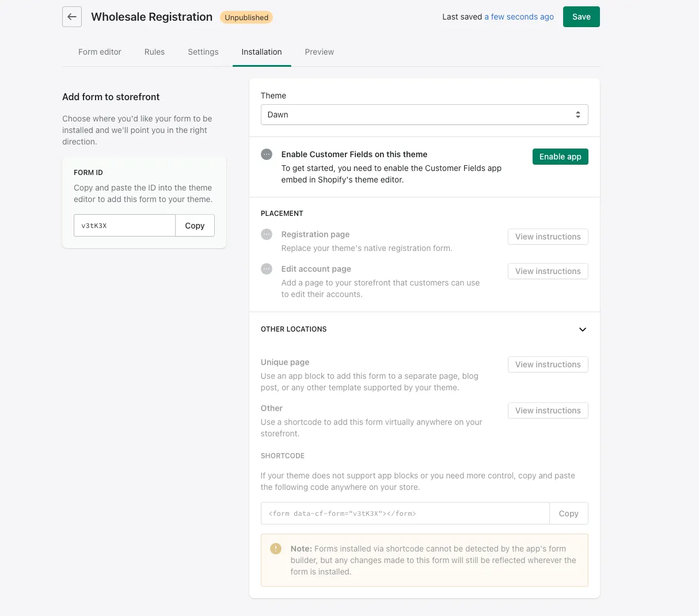
Task: Copy the v3tK3X form ID
Action: pyautogui.click(x=195, y=226)
